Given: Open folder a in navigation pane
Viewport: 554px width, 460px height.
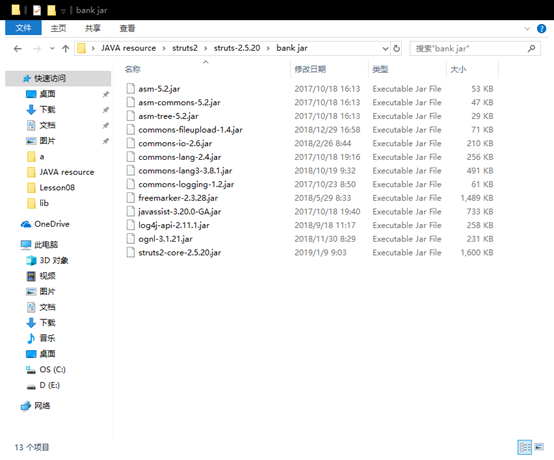Looking at the screenshot, I should tap(42, 157).
